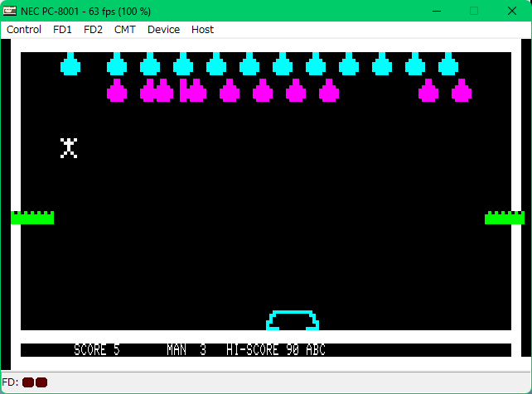532x394 pixels.
Task: Open the Control menu
Action: [x=24, y=30]
